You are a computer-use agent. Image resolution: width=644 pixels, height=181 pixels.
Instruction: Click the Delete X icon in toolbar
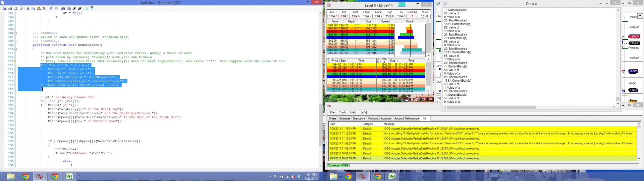[44, 8]
